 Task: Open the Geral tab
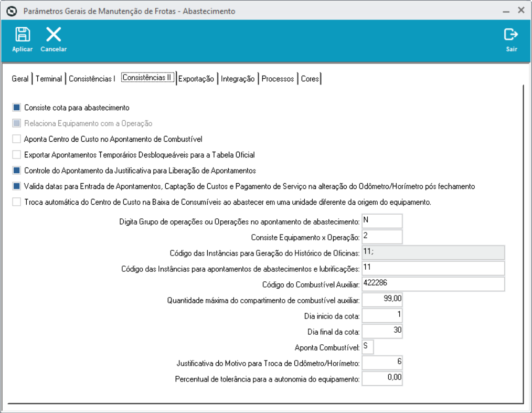[x=20, y=79]
